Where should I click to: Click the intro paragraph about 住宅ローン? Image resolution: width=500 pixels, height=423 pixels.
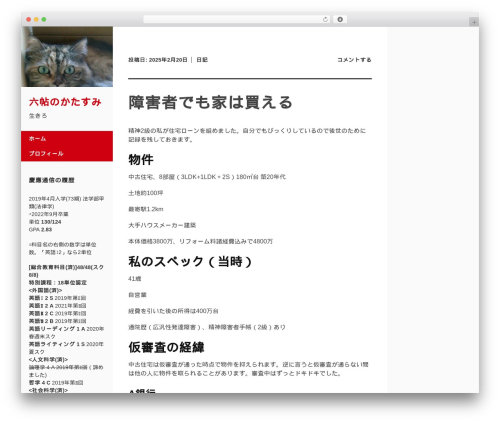pos(247,135)
